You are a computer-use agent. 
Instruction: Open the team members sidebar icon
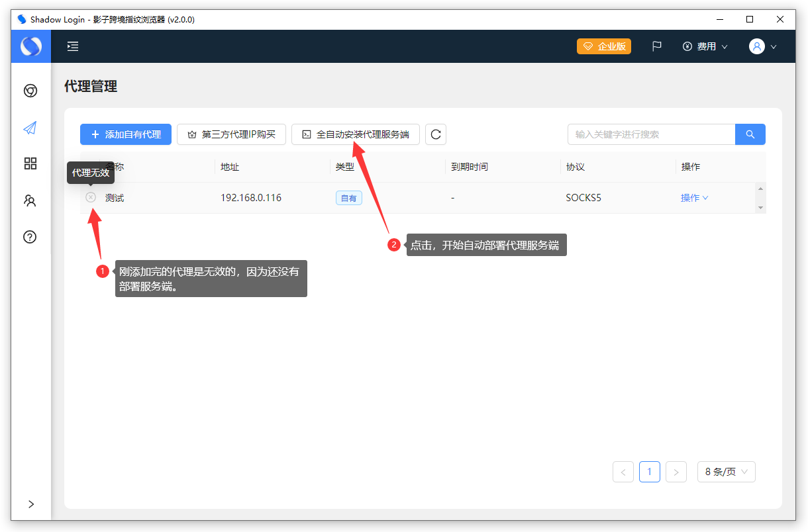(x=30, y=200)
